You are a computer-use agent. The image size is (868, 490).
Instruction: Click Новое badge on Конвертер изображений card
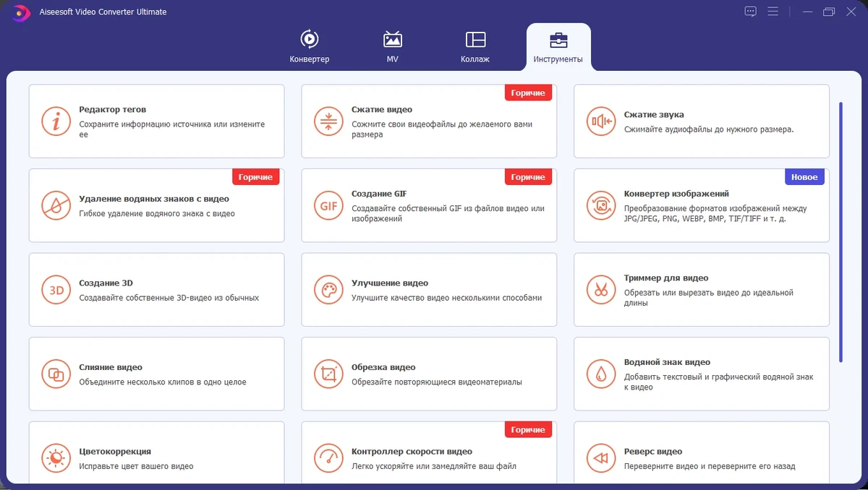[x=804, y=177]
